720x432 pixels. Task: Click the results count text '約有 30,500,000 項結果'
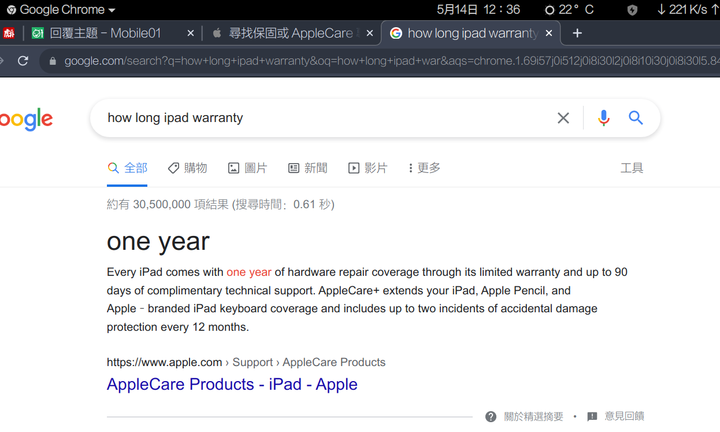[168, 204]
